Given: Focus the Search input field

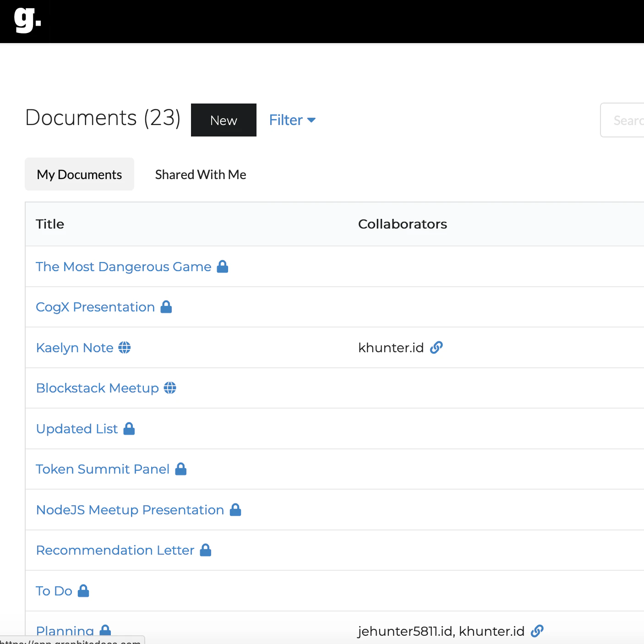Looking at the screenshot, I should click(622, 120).
